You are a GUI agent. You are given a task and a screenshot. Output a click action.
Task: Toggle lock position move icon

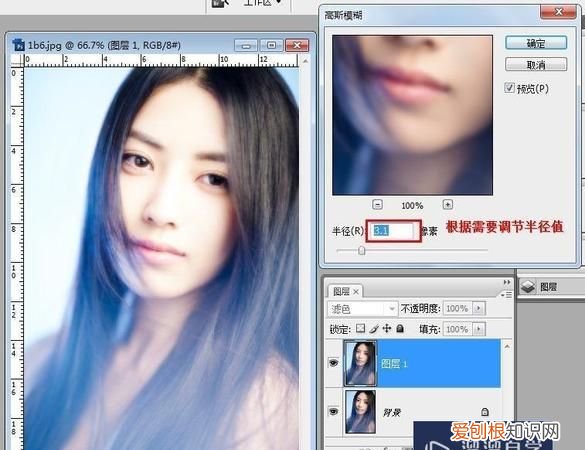pyautogui.click(x=387, y=328)
